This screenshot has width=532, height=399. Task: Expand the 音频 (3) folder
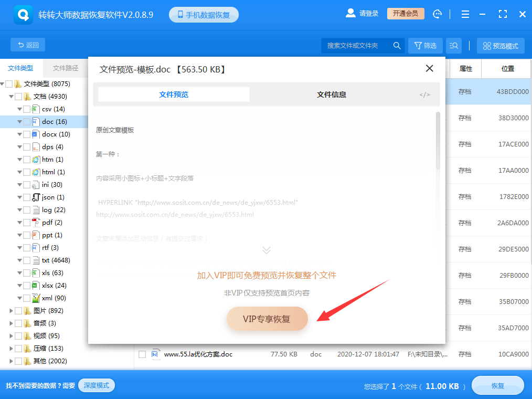11,323
